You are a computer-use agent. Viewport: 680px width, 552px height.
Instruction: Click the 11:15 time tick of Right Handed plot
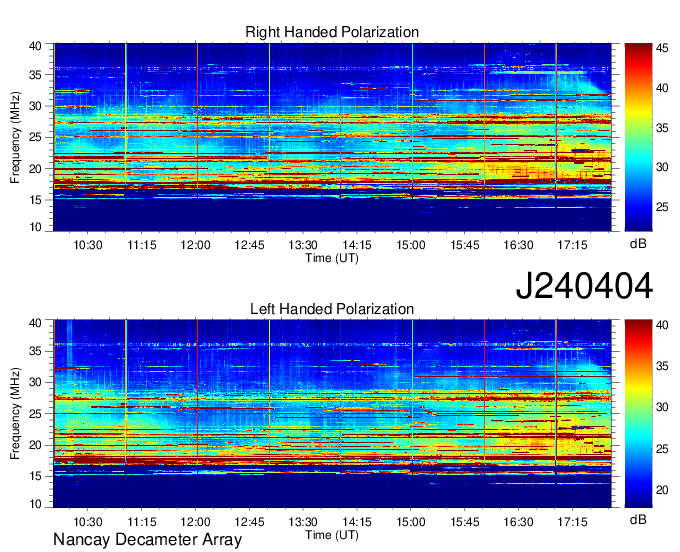pos(142,245)
